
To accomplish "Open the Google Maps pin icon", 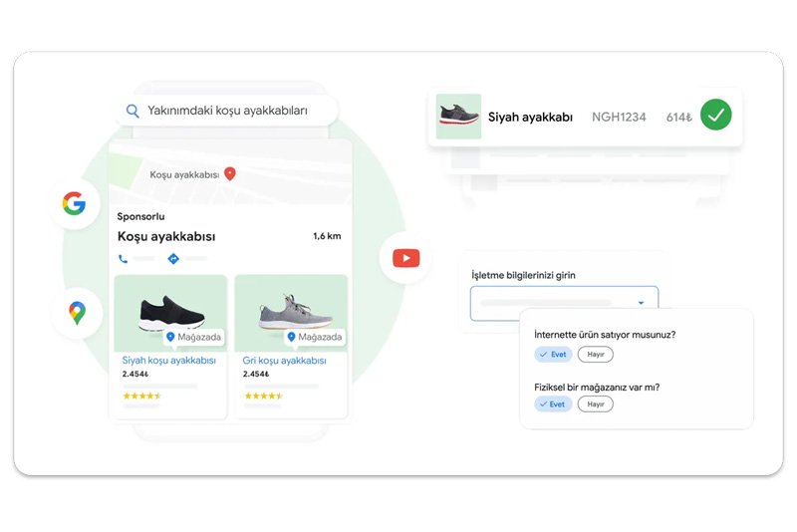I will pos(78,313).
